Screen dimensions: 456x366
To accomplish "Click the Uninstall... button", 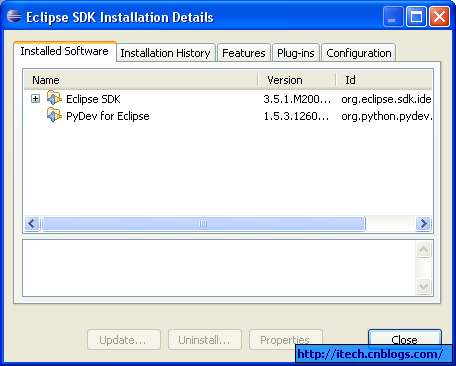I will [x=205, y=340].
